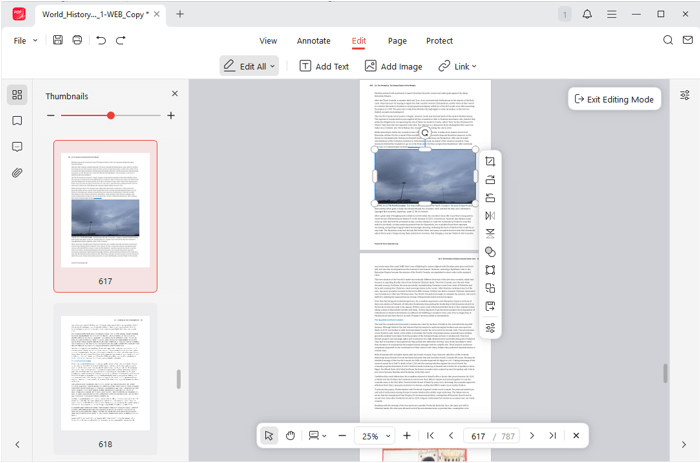Rotate image clockwise using floating toolbar
Image resolution: width=700 pixels, height=463 pixels.
(490, 179)
